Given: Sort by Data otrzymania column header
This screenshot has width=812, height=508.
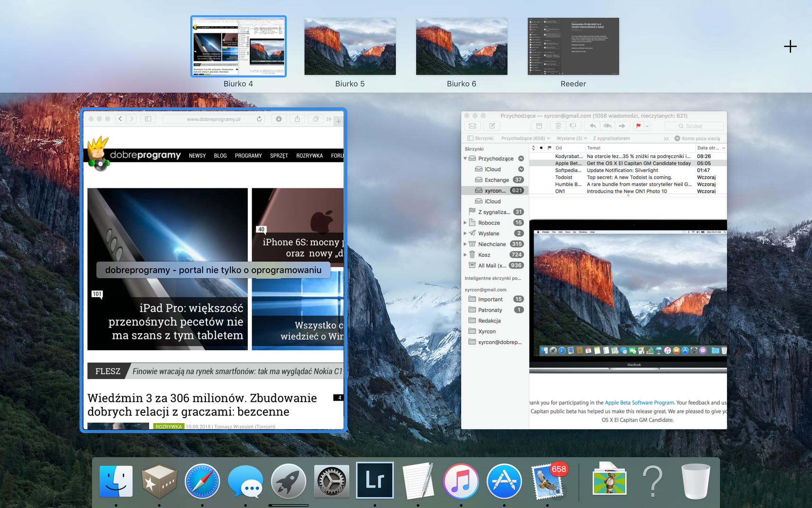Looking at the screenshot, I should coord(710,148).
